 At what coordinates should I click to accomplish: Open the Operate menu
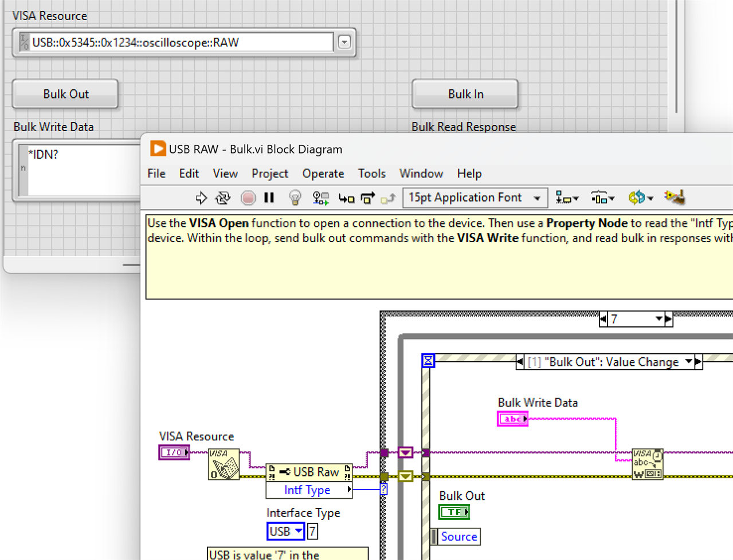tap(323, 173)
